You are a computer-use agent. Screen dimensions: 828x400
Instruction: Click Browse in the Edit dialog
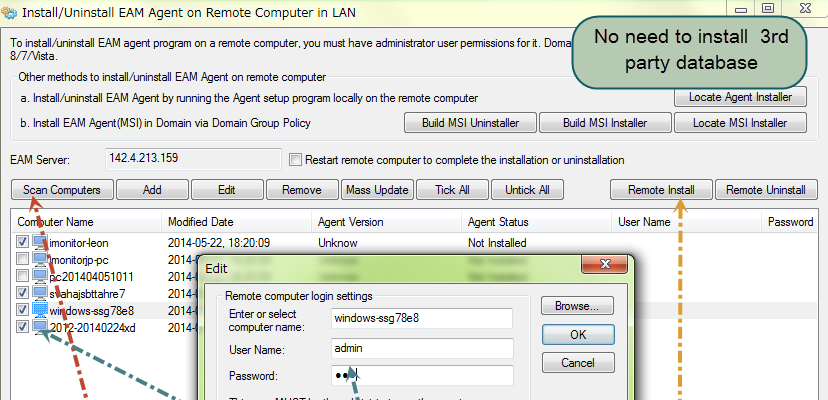point(577,306)
